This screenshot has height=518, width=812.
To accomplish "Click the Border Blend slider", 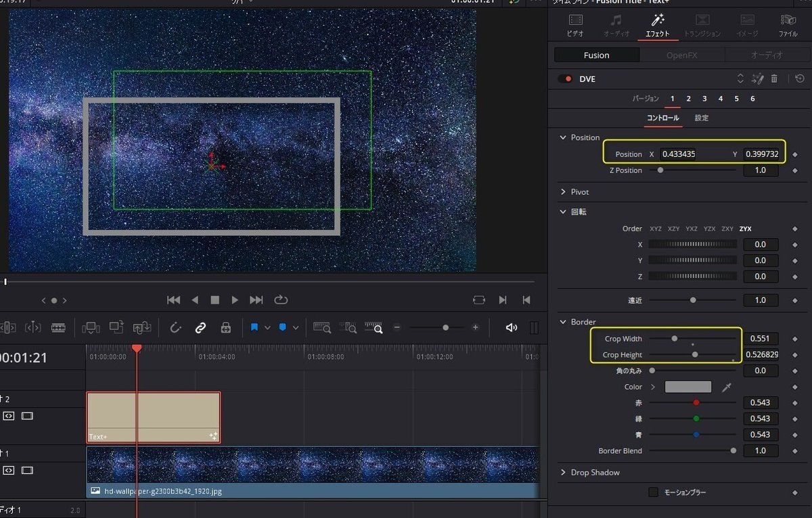I will (693, 450).
